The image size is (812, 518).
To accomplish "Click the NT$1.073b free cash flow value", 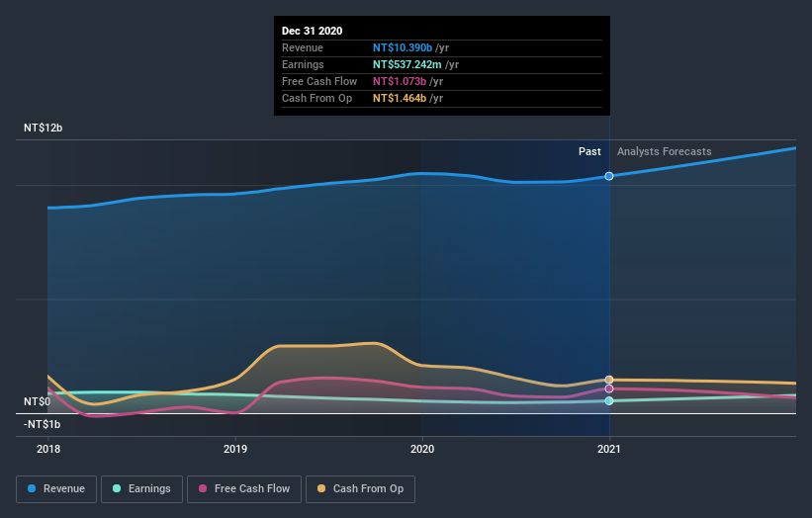I will tap(400, 81).
